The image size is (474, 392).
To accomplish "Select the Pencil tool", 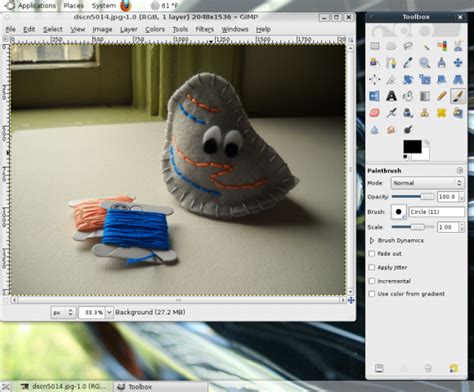I will pos(442,96).
